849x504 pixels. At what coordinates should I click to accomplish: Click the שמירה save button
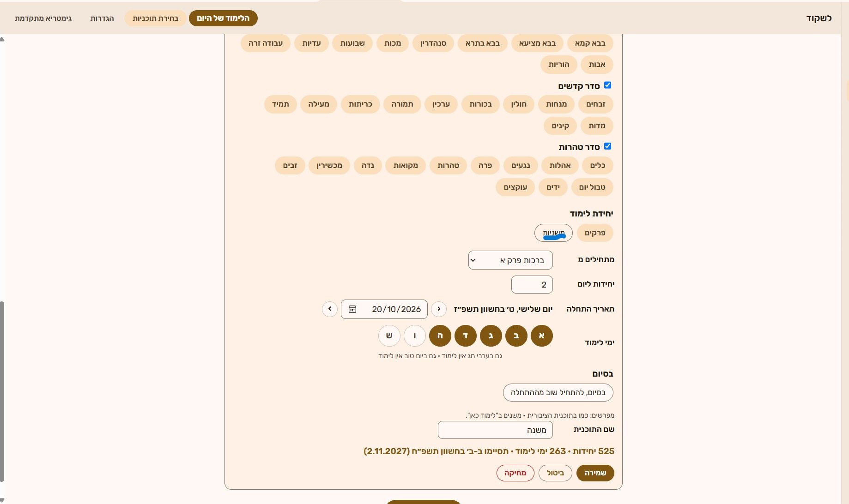(x=595, y=473)
